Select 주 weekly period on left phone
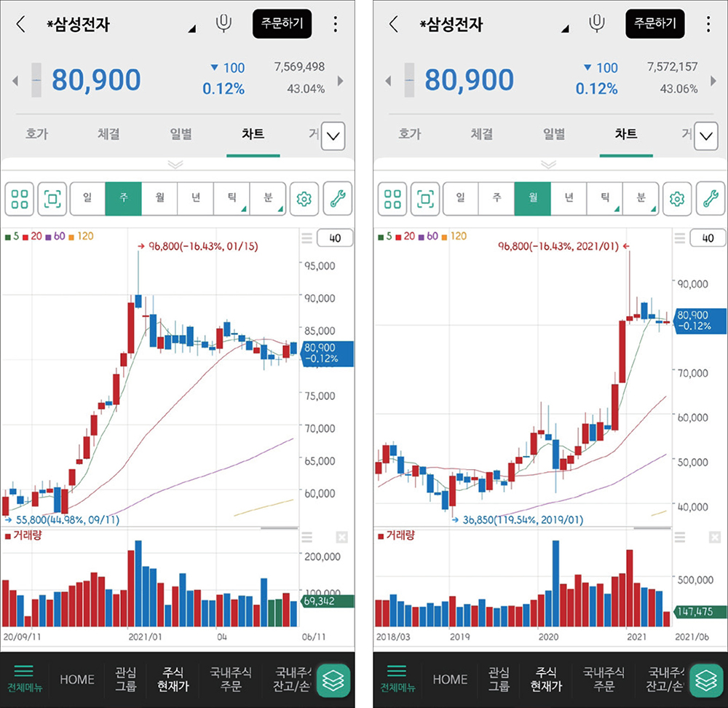The height and width of the screenshot is (708, 728). (x=124, y=199)
